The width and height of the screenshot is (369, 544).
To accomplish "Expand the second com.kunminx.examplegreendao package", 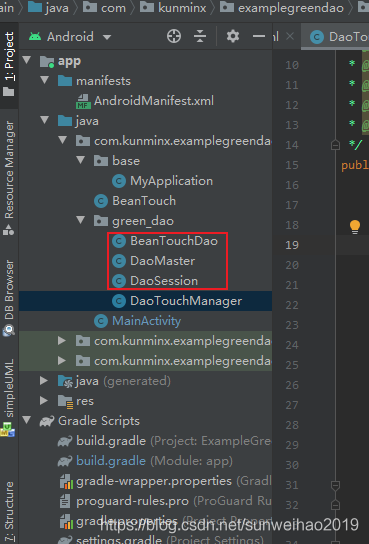I will pos(62,341).
